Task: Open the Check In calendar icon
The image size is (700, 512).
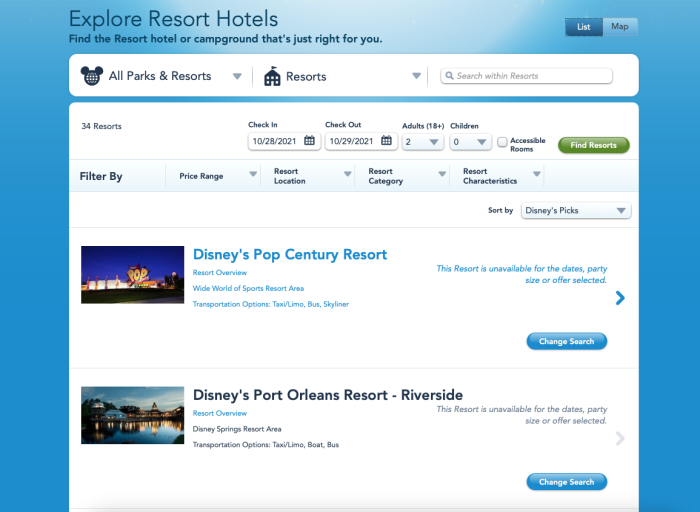Action: [x=310, y=142]
